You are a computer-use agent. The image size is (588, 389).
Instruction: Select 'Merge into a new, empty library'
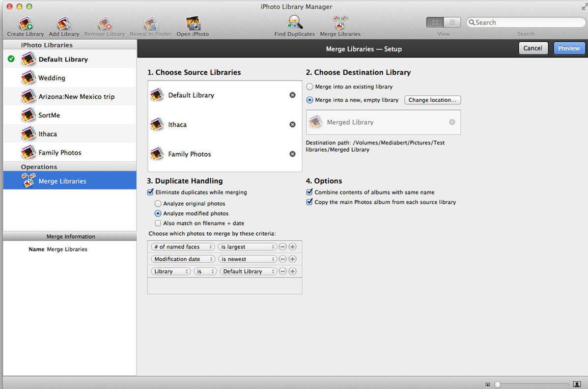(x=310, y=100)
